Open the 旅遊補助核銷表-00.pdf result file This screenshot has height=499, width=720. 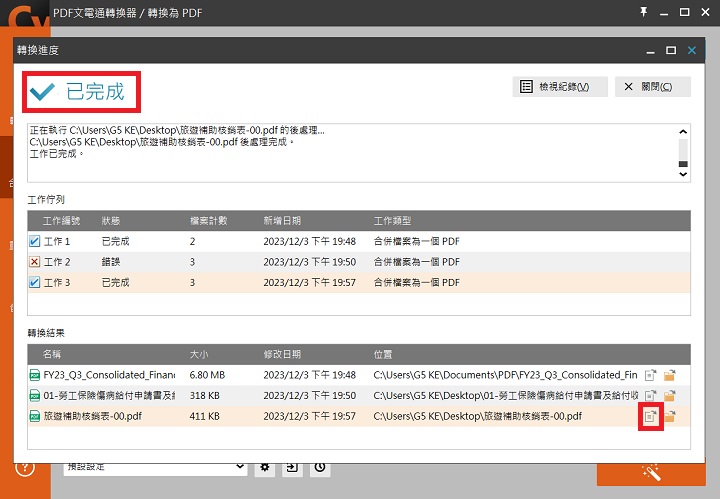coord(651,416)
